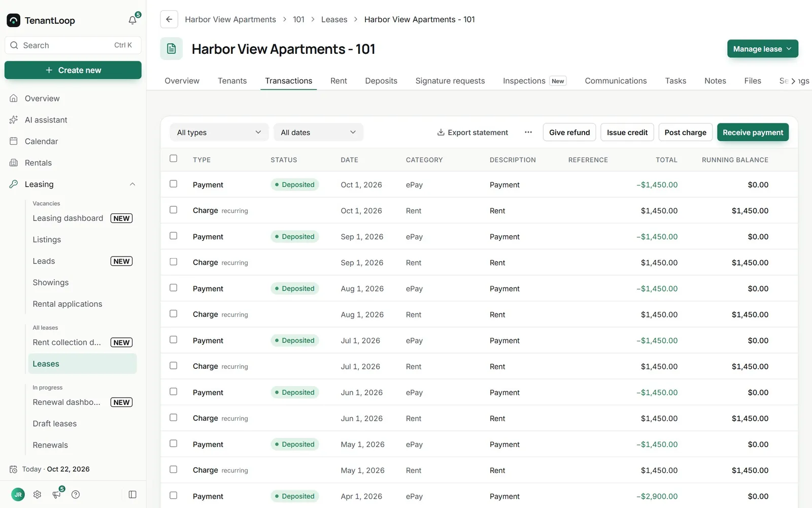
Task: Open settings via the gear icon
Action: point(37,494)
